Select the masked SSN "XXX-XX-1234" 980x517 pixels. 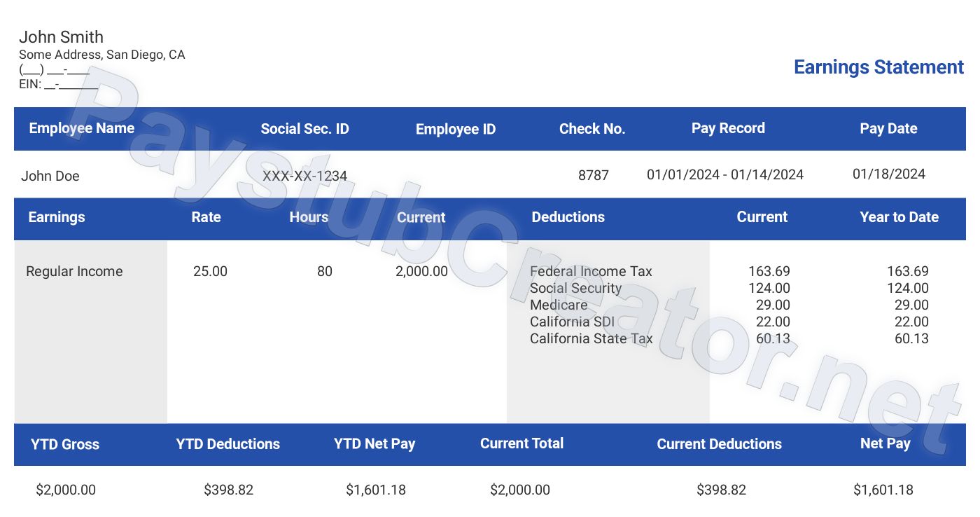point(304,176)
